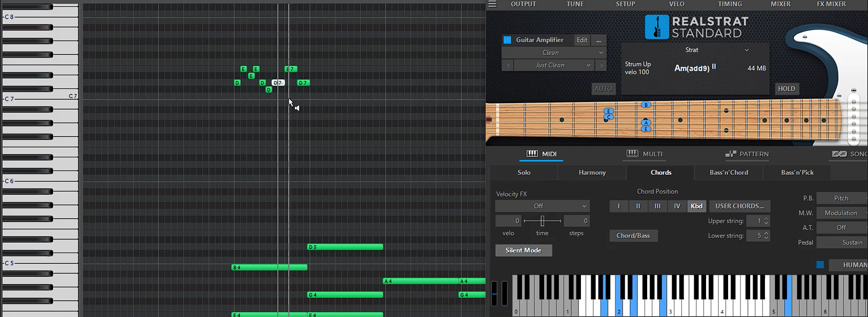This screenshot has height=317, width=868.
Task: Select chord position I
Action: pyautogui.click(x=619, y=206)
